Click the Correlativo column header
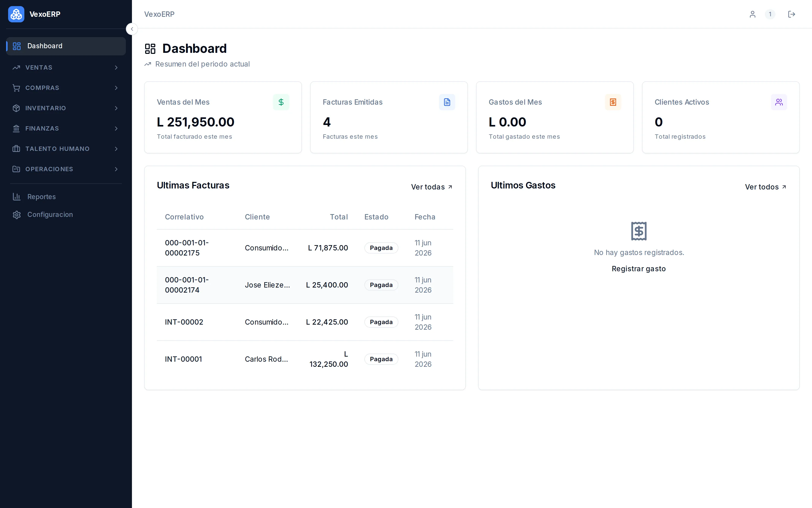Image resolution: width=812 pixels, height=508 pixels. click(x=184, y=217)
